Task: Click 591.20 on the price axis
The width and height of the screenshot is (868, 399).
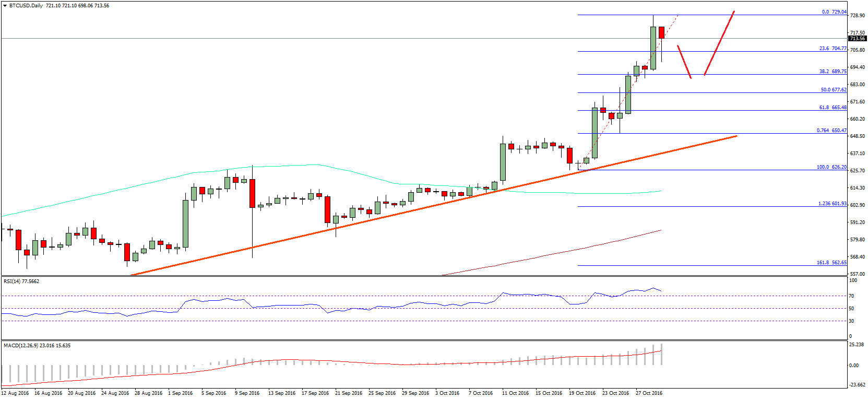Action: click(x=858, y=222)
